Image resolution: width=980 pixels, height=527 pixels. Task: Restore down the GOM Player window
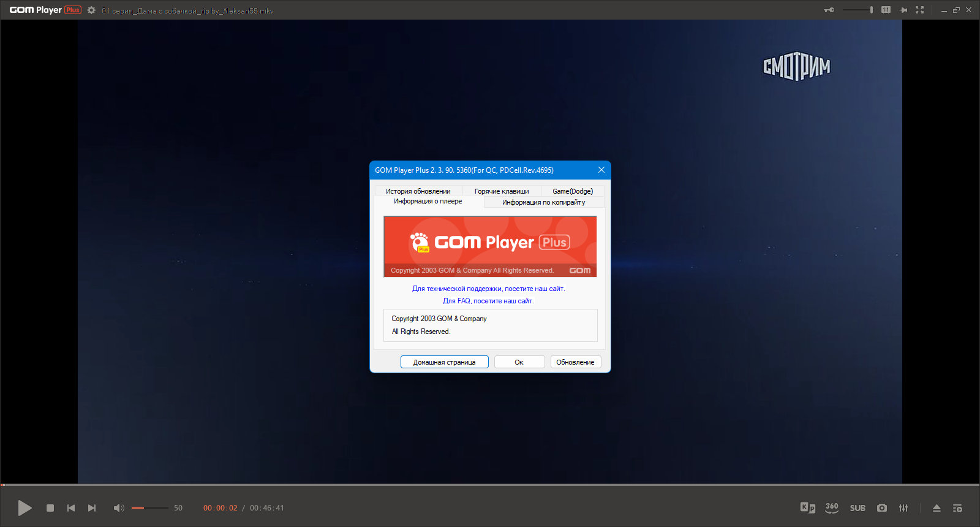956,10
